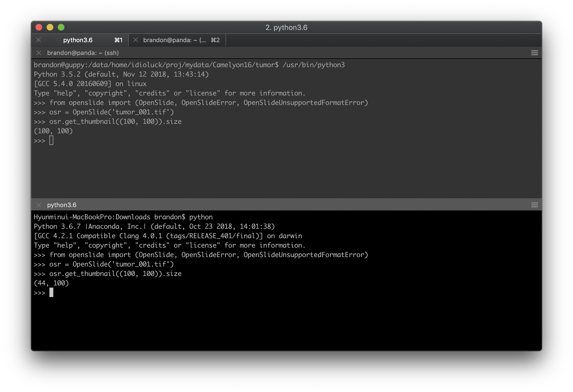The image size is (573, 392).
Task: Focus the prompt in the top ssh pane
Action: tap(52, 140)
